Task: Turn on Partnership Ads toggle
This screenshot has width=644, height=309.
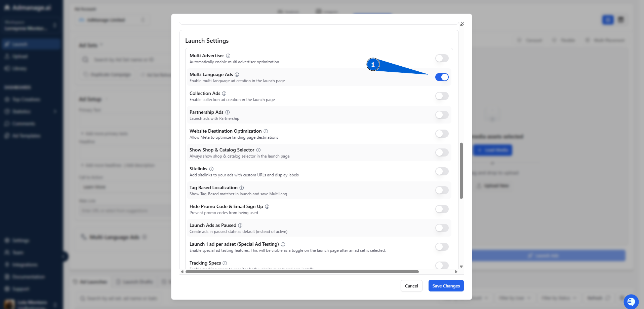Action: tap(442, 115)
